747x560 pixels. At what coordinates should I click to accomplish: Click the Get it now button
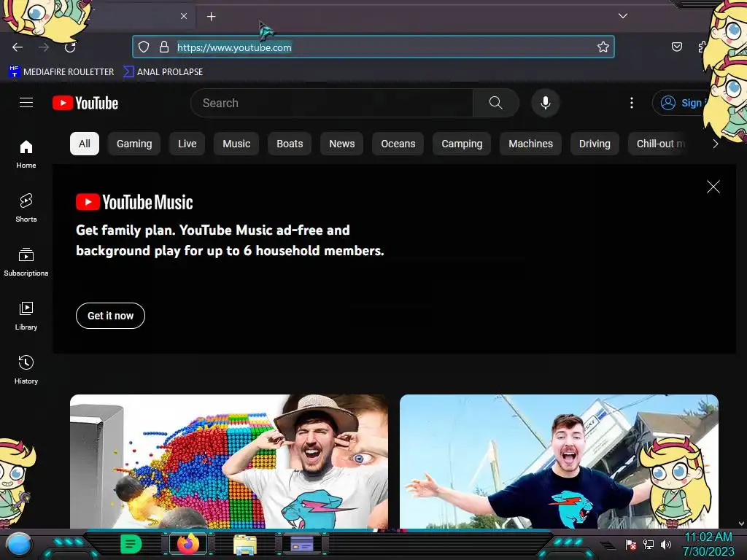[x=111, y=316]
